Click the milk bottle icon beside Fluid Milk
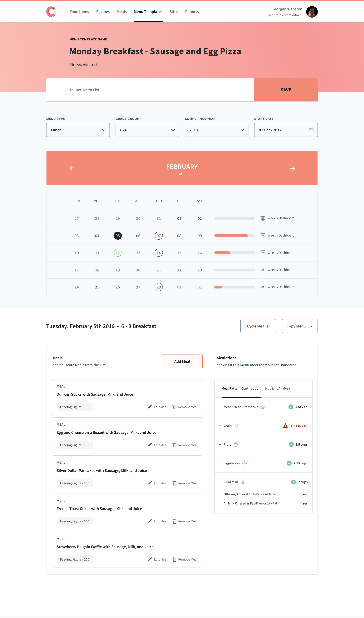Image resolution: width=364 pixels, height=618 pixels. tap(243, 482)
